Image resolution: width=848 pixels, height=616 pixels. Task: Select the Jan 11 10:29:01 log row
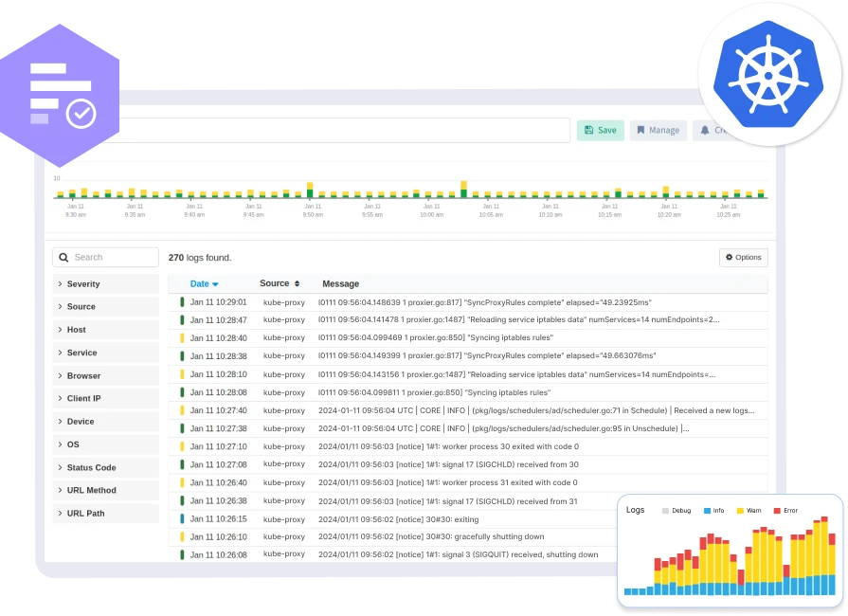click(x=468, y=302)
